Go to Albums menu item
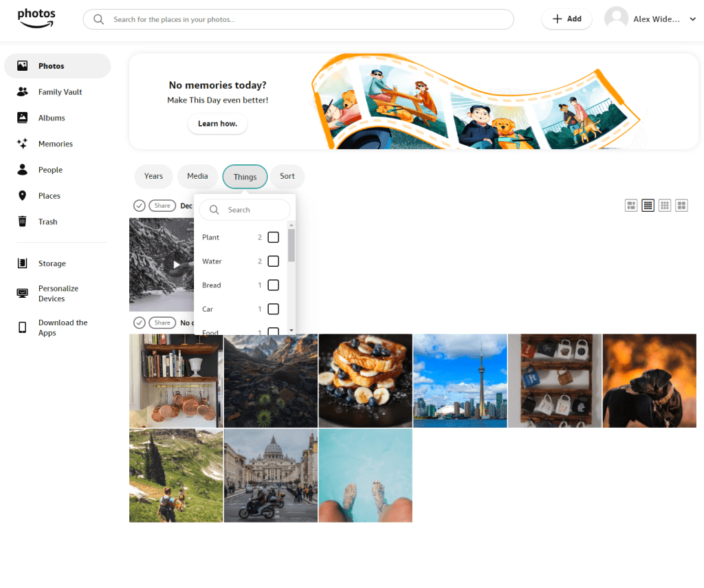Screen dimensions: 704x588 [52, 118]
